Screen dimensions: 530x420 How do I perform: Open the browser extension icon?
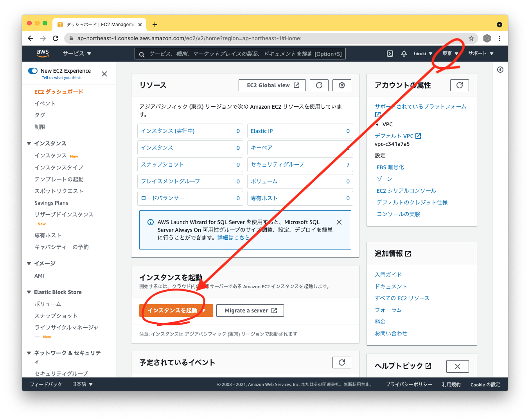[487, 38]
